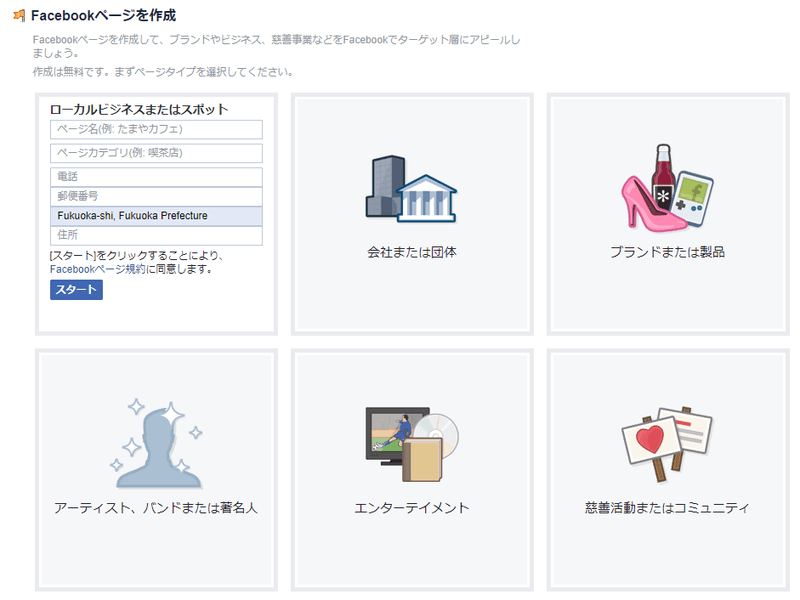Open the ページカテゴリ category field
Image resolution: width=800 pixels, height=600 pixels.
156,153
